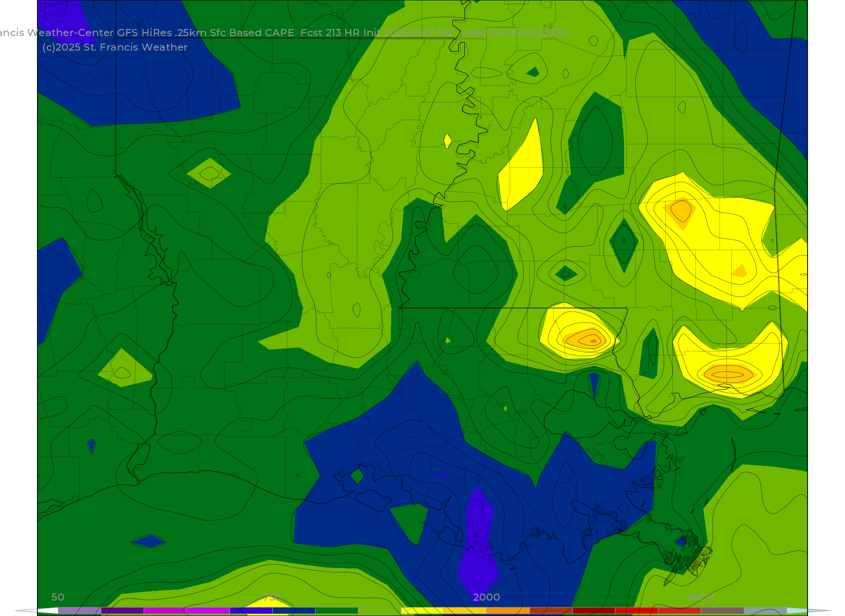
Task: Select the bright violet color bar segment
Action: (x=208, y=611)
